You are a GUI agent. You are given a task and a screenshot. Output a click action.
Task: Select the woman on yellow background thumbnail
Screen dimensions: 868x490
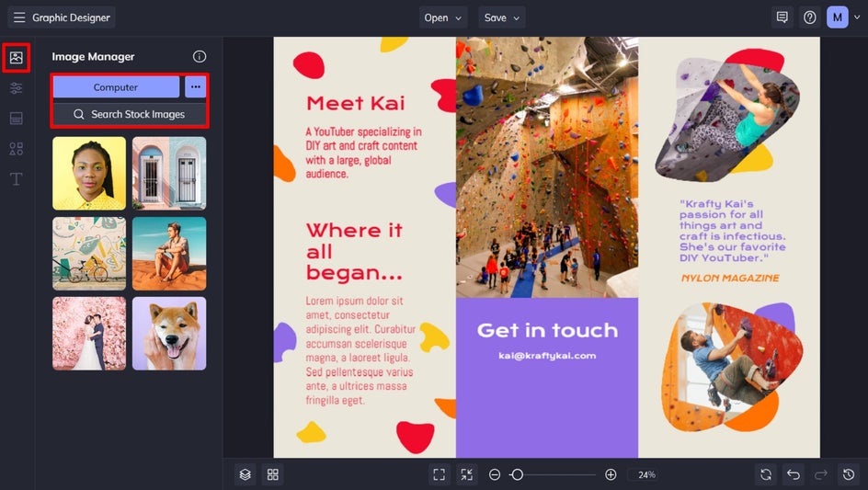[x=89, y=174]
